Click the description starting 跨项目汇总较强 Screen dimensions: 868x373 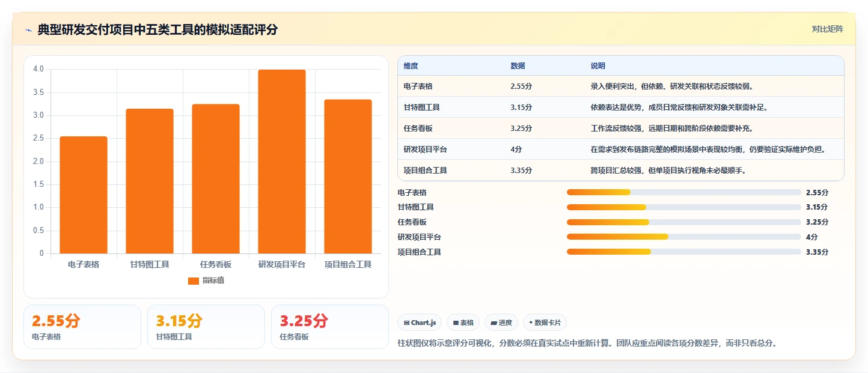click(668, 171)
